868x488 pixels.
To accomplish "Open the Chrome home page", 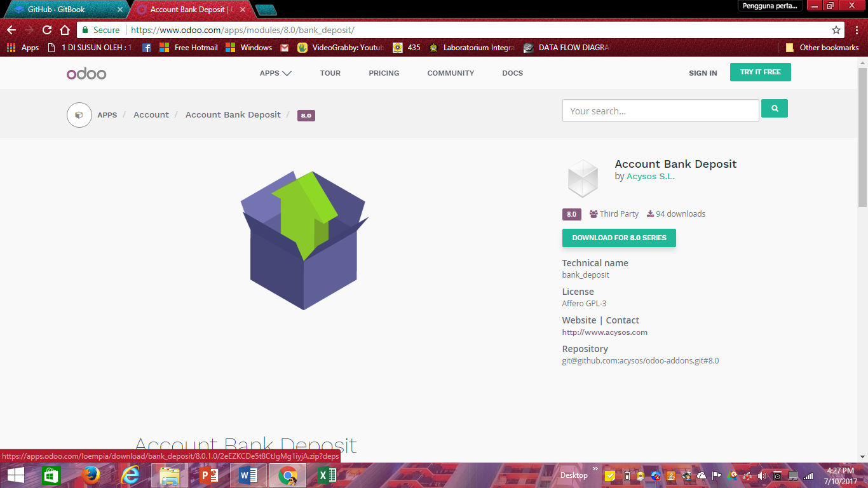I will click(x=64, y=30).
